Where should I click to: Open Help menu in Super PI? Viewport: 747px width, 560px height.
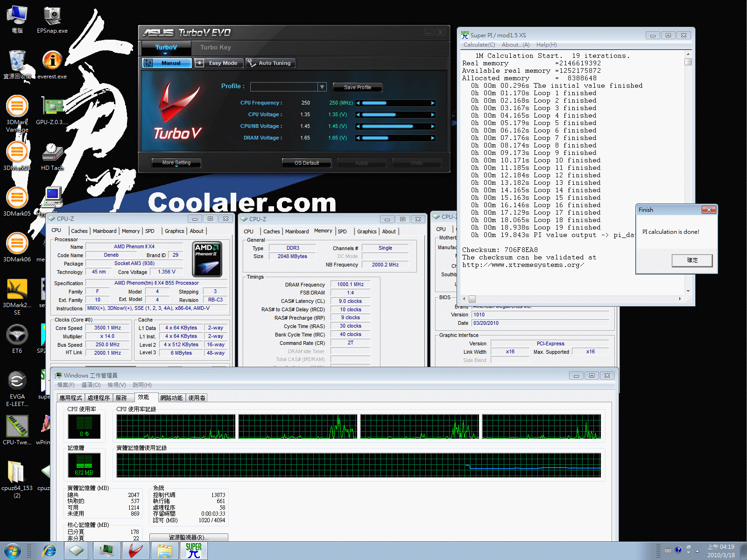[x=546, y=45]
